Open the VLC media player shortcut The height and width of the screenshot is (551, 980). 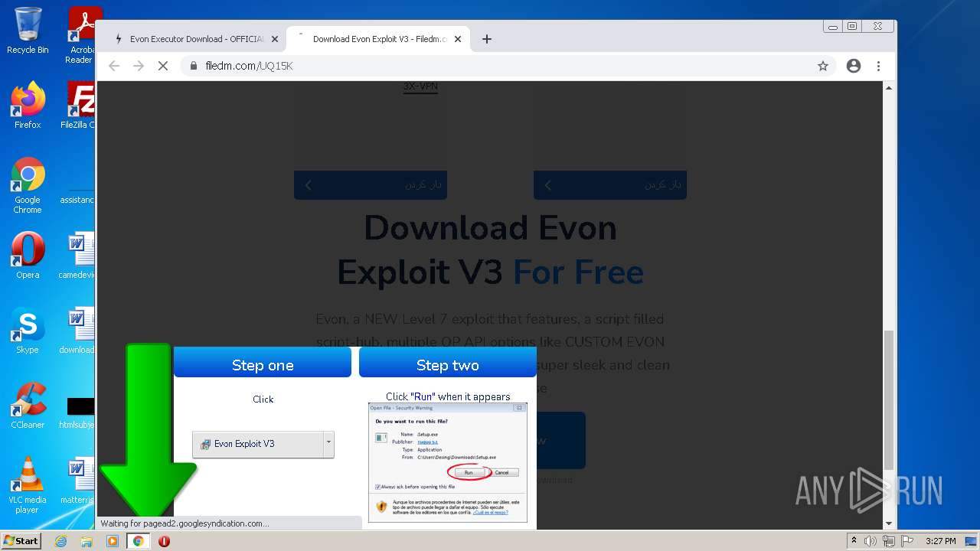coord(28,485)
